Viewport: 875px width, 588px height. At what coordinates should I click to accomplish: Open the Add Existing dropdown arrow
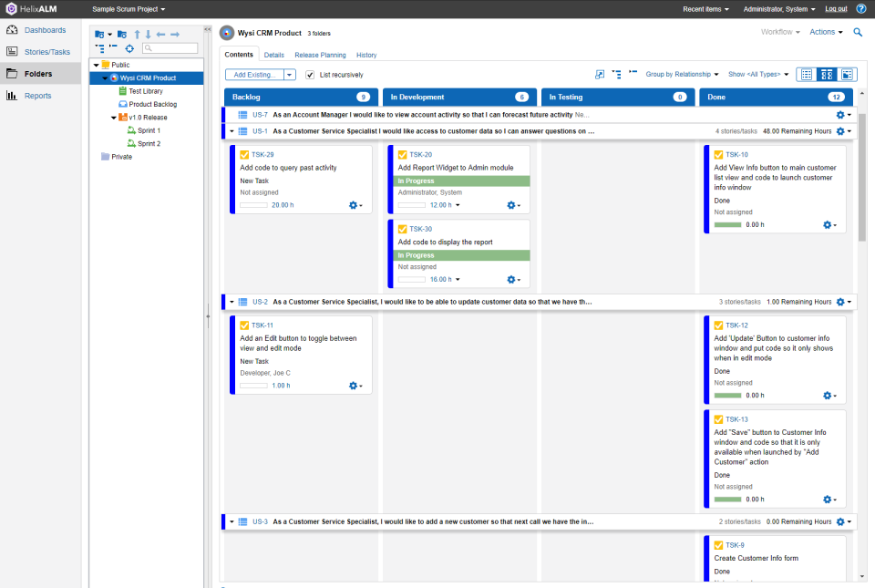(x=290, y=75)
